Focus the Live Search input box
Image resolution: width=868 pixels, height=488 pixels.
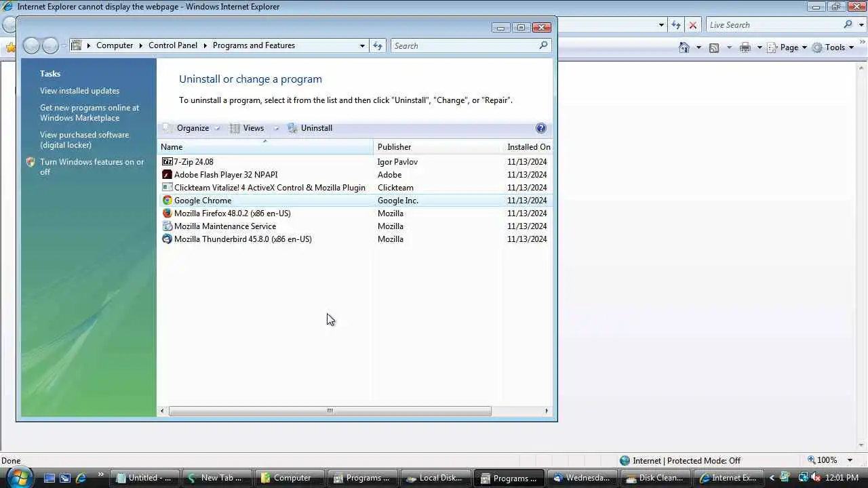[774, 24]
